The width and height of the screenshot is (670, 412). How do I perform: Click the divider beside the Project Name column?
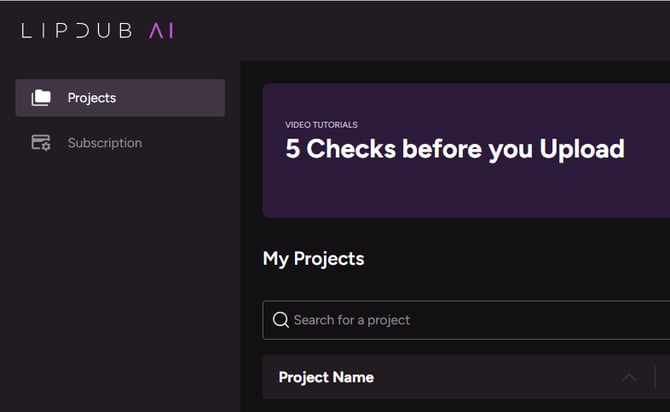(x=655, y=377)
